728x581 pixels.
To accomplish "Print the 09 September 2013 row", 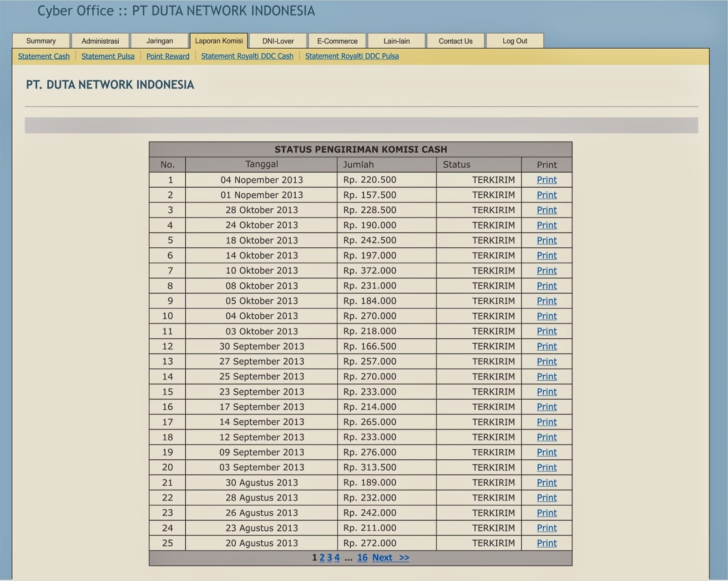I will tap(546, 452).
